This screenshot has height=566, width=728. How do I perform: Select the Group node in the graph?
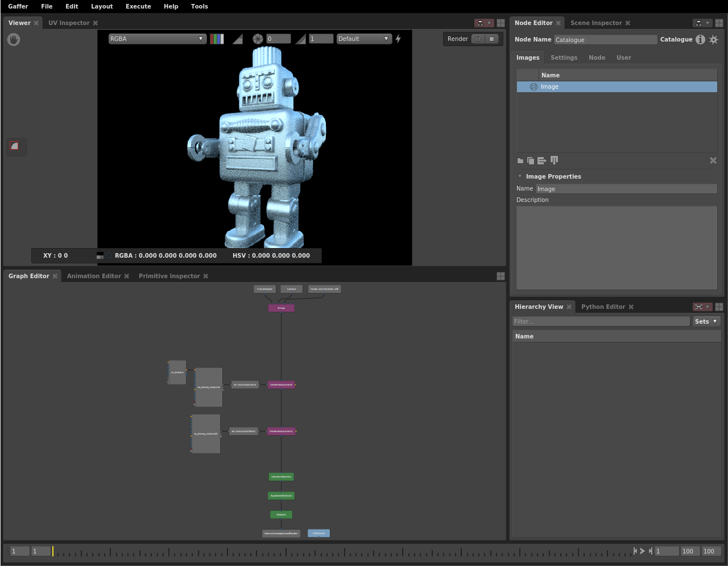(x=281, y=308)
